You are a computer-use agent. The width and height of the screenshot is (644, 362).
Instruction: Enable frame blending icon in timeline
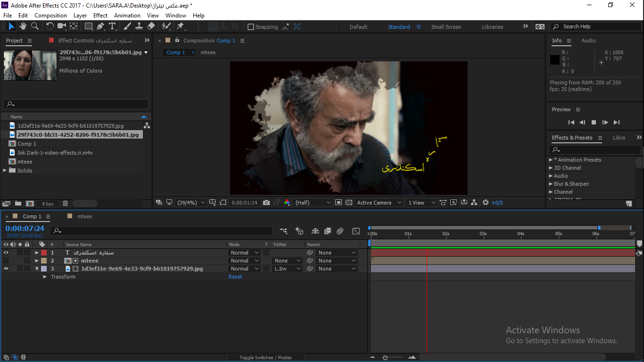[x=328, y=231]
